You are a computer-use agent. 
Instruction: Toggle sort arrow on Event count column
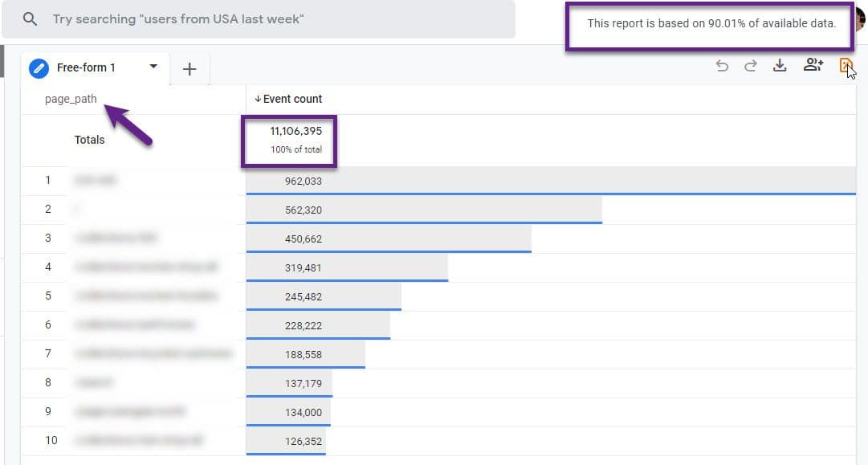pos(258,99)
